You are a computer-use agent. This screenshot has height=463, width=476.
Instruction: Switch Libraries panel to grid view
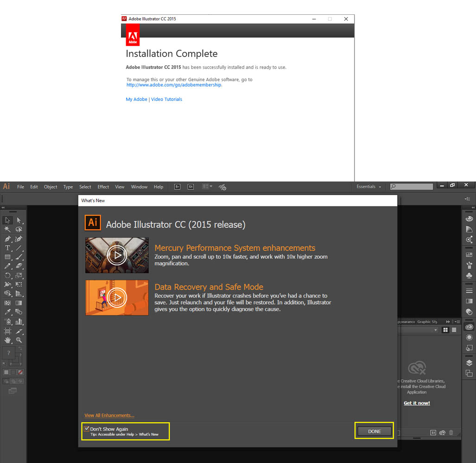pos(445,330)
